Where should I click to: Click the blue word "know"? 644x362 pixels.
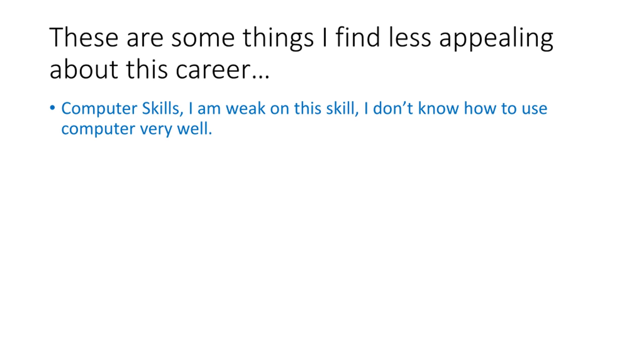click(438, 108)
